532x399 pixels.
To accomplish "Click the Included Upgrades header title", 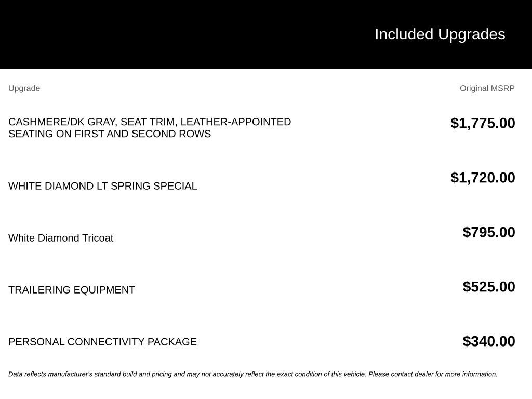I will (x=440, y=35).
